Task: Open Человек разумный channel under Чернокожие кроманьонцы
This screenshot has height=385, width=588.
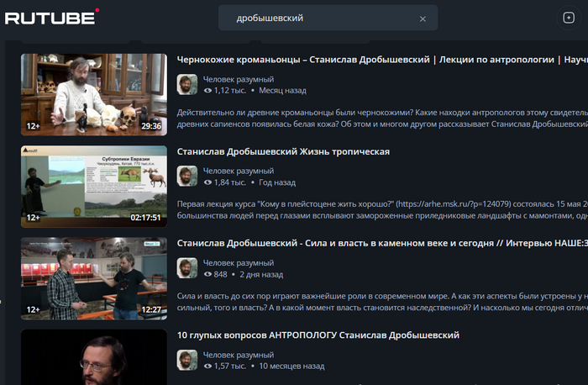Action: point(239,79)
